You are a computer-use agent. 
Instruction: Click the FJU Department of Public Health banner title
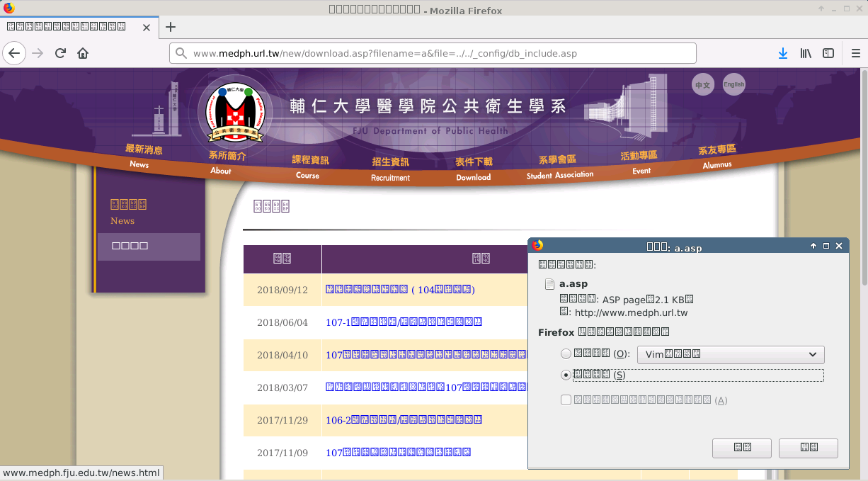click(x=428, y=115)
